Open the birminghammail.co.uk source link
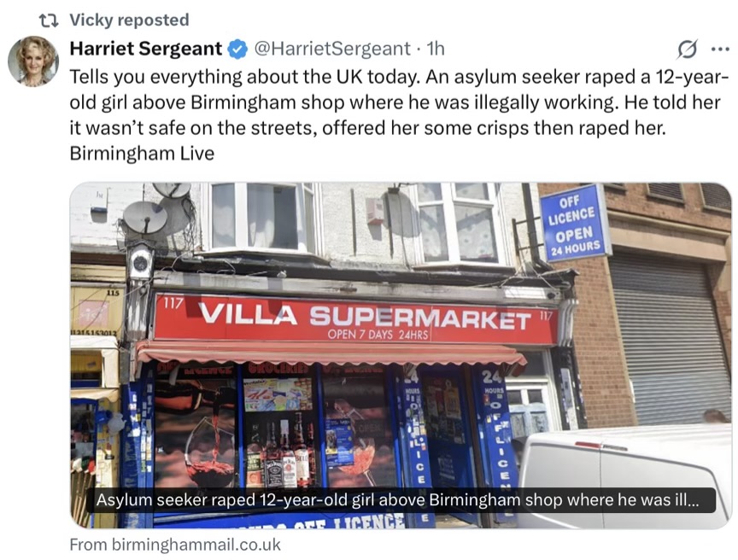The width and height of the screenshot is (738, 560). click(x=175, y=545)
